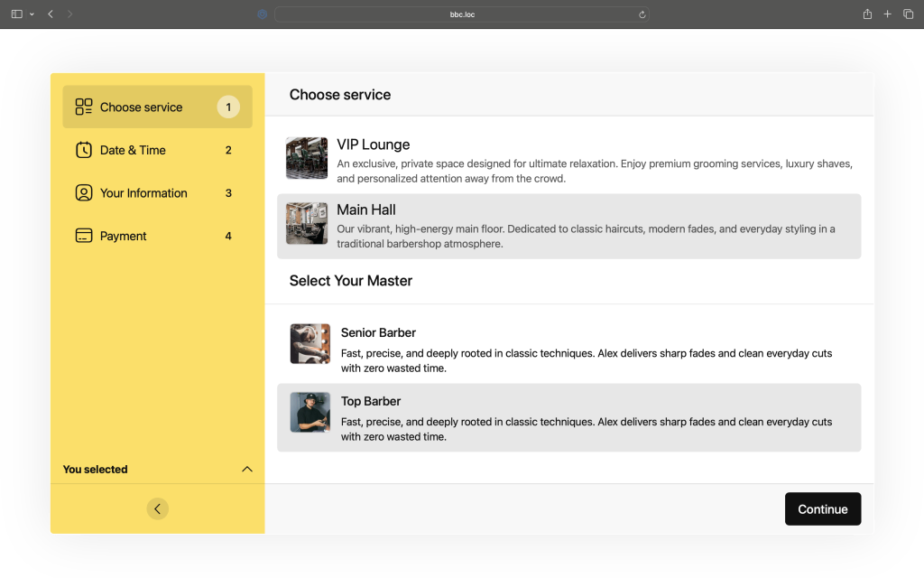Collapse the You selected panel chevron
The image size is (924, 578).
coord(247,470)
